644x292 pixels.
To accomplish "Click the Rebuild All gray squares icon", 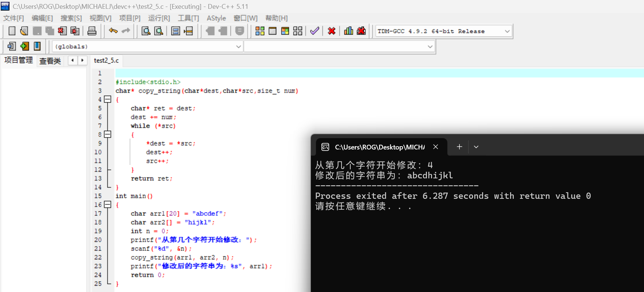I will pos(298,31).
